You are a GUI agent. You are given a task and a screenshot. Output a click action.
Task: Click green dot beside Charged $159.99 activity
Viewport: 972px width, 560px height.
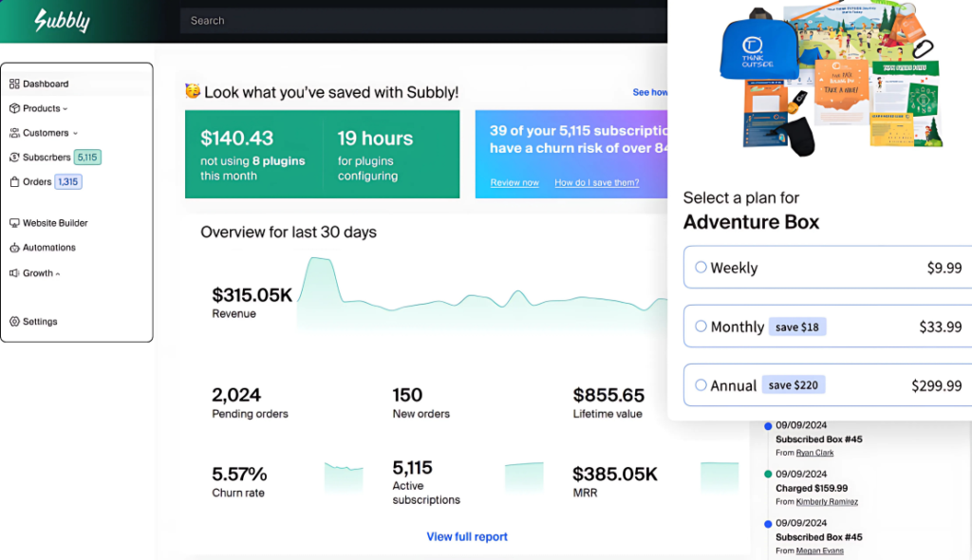tap(768, 475)
